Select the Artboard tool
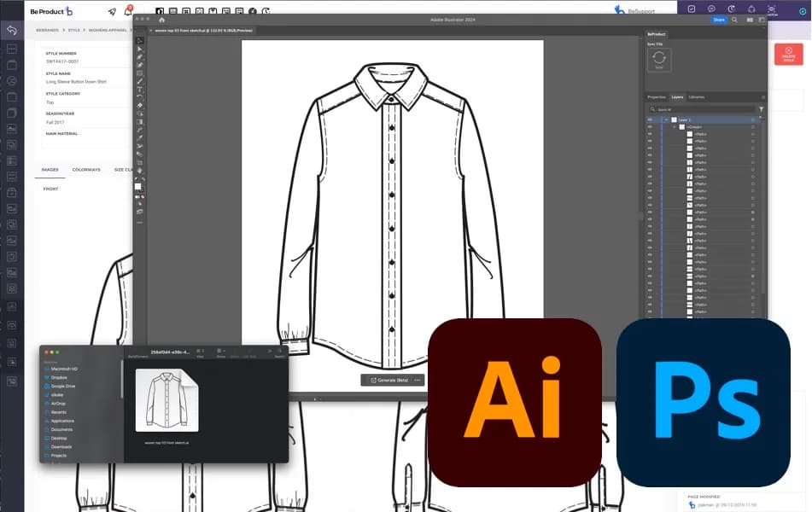 (x=140, y=162)
